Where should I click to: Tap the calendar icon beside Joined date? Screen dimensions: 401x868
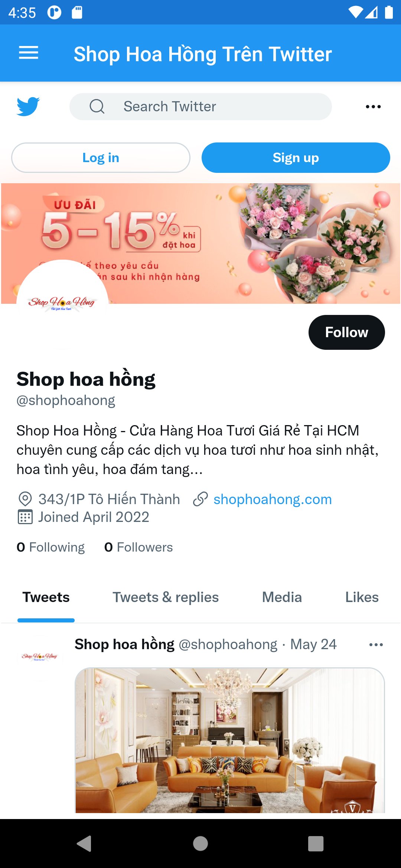(x=25, y=517)
